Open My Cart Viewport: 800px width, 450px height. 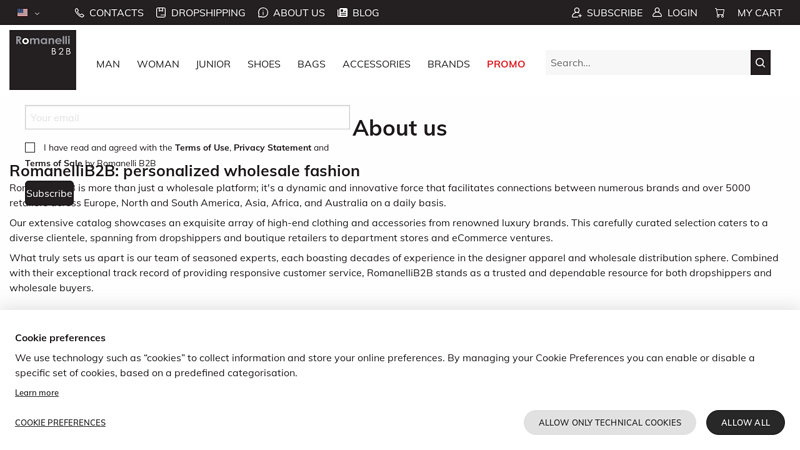[x=759, y=13]
